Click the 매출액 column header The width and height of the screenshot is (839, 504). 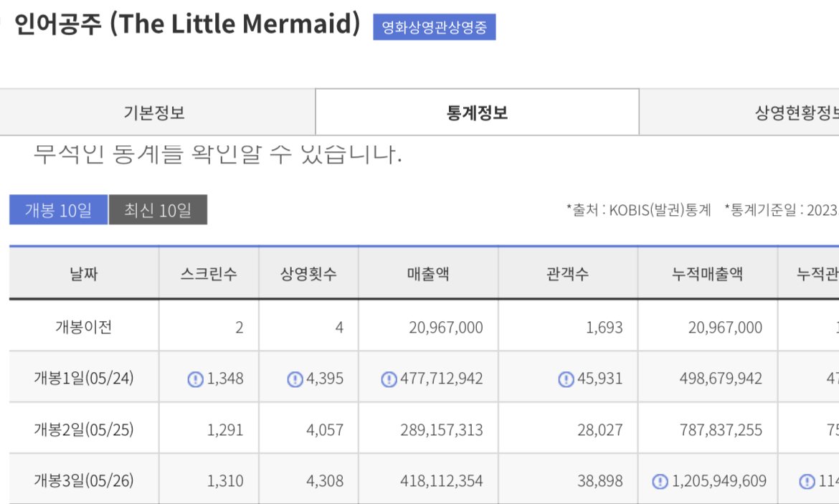click(x=428, y=273)
